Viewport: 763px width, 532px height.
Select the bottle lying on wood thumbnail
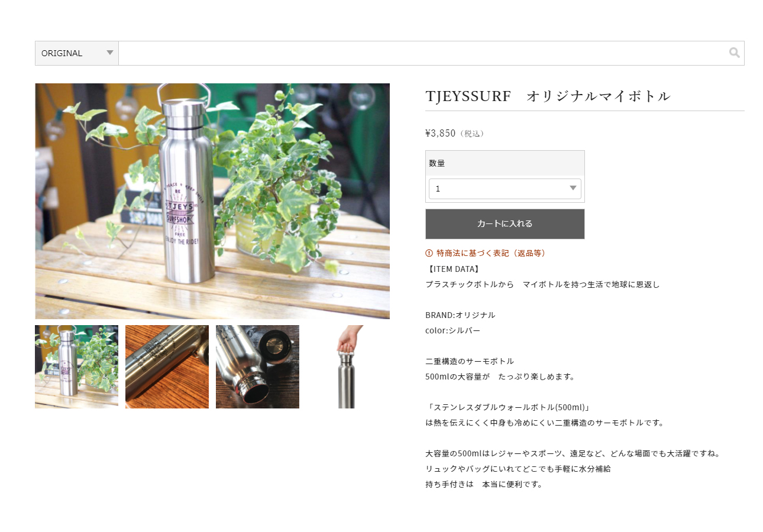point(167,366)
